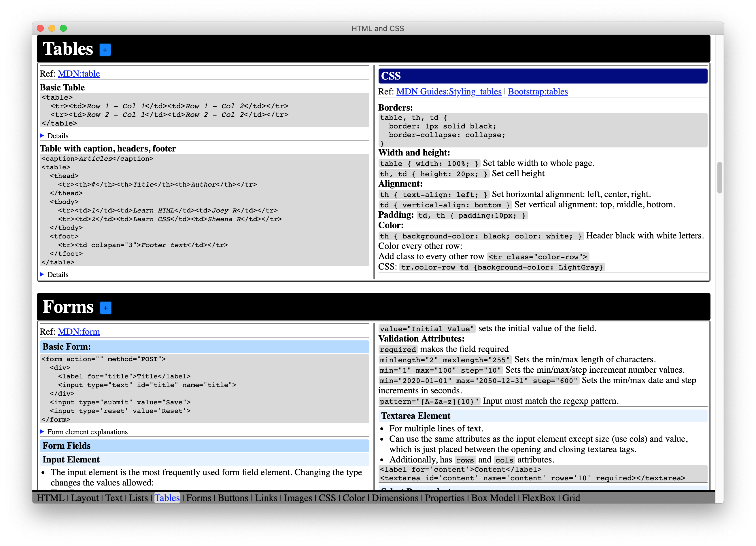This screenshot has height=546, width=756.
Task: Click the Validation Attributes: label
Action: [x=421, y=339]
